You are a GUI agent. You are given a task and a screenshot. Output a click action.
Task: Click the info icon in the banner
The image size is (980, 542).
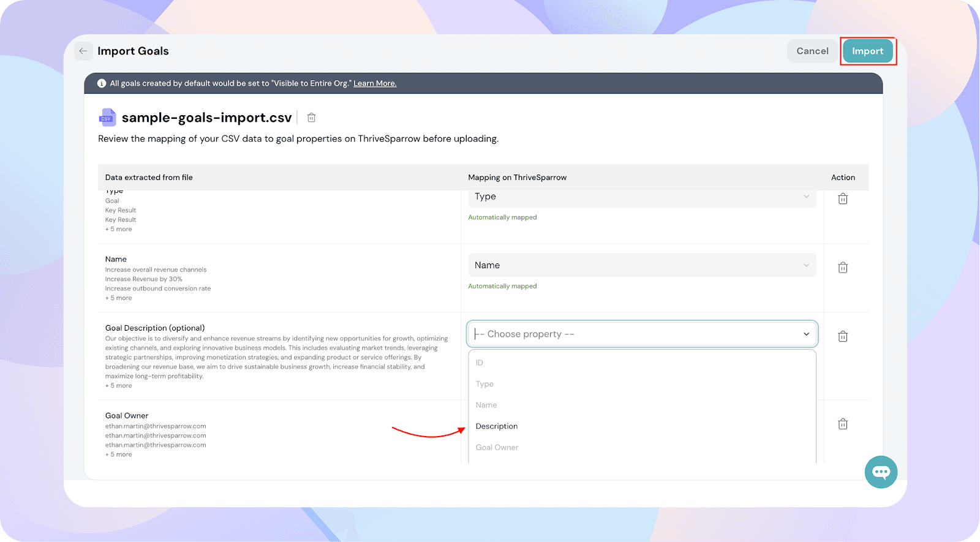[x=102, y=83]
